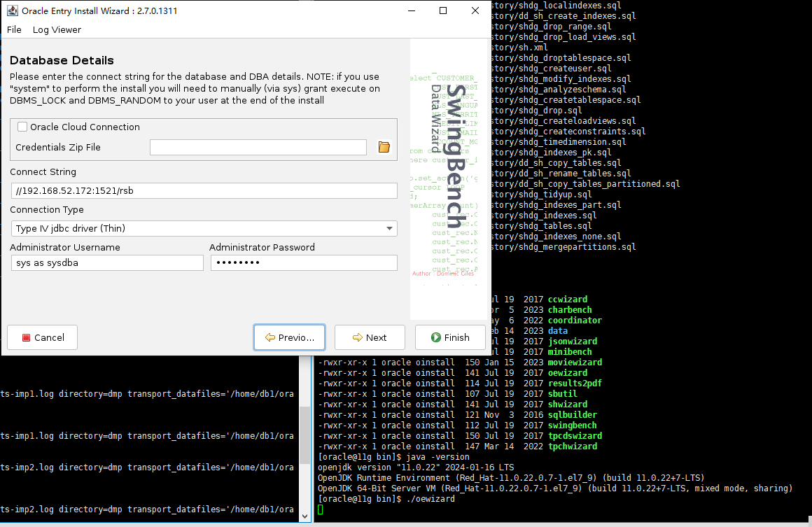
Task: Click the 'Database Details' heading
Action: click(x=62, y=60)
